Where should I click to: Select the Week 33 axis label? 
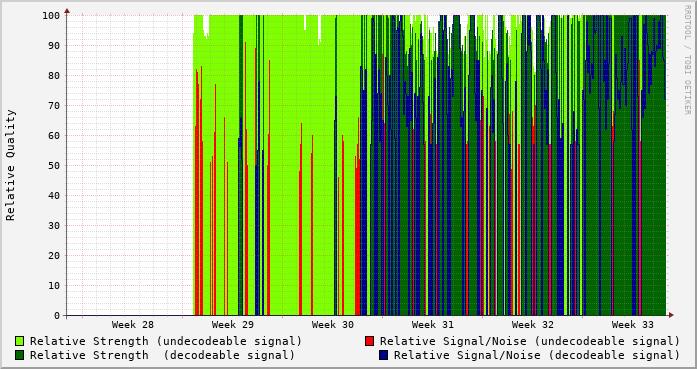633,325
